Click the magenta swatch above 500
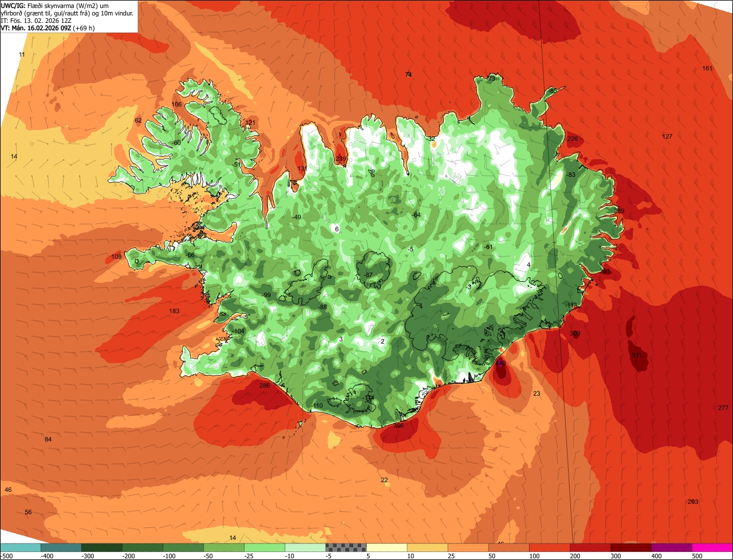Image resolution: width=733 pixels, height=560 pixels. point(712,547)
